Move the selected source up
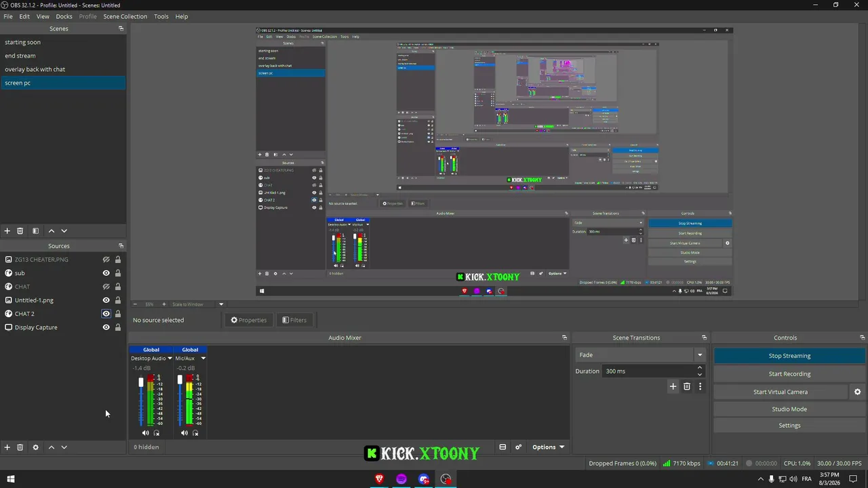 (51, 447)
